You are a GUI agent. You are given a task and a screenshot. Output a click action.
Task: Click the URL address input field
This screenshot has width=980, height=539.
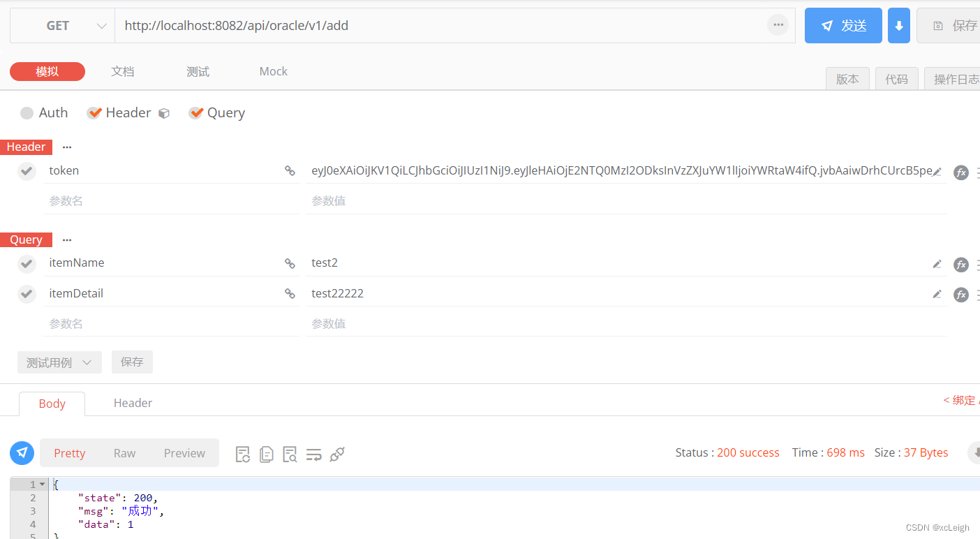tap(440, 26)
